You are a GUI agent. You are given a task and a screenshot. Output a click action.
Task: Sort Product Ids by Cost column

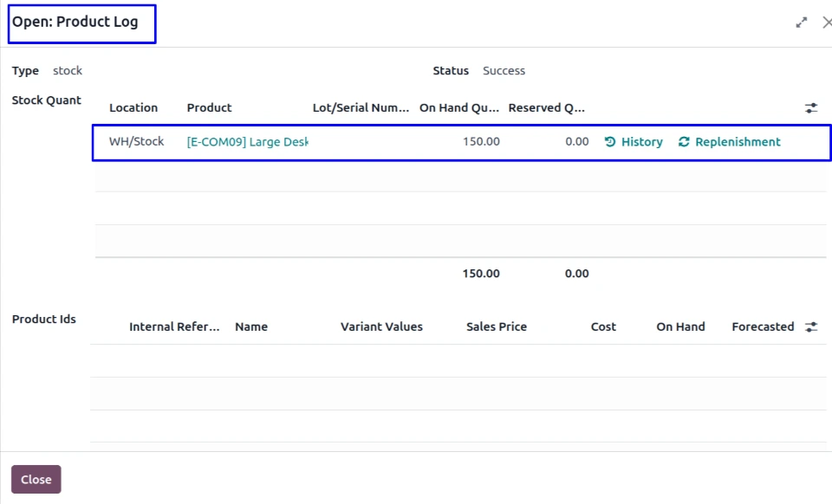[603, 327]
